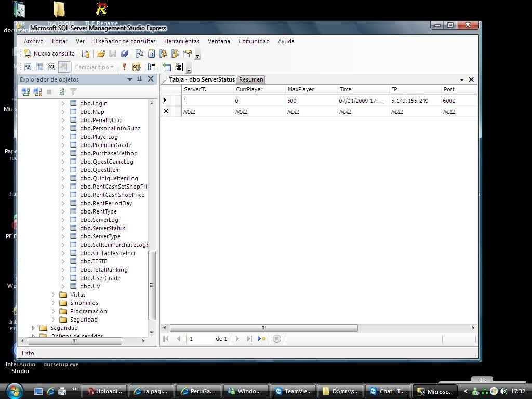Expand the dbo.TotalRanking table node
The width and height of the screenshot is (532, 399).
63,270
